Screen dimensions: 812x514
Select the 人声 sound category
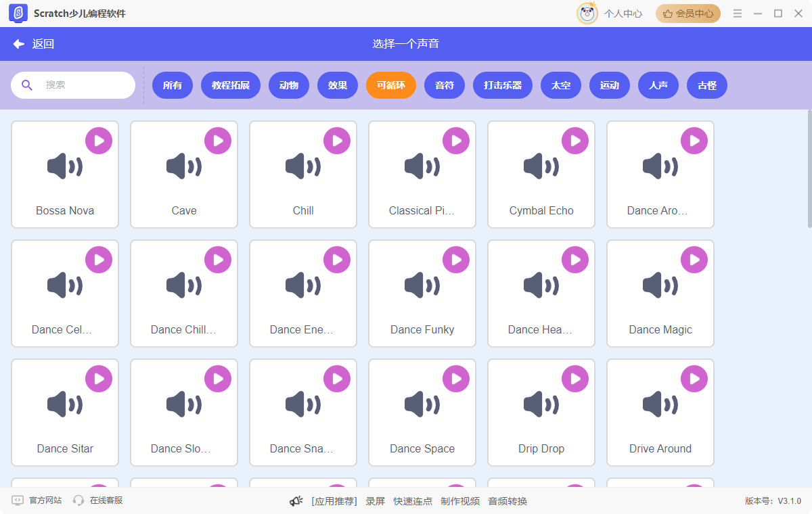pyautogui.click(x=658, y=85)
